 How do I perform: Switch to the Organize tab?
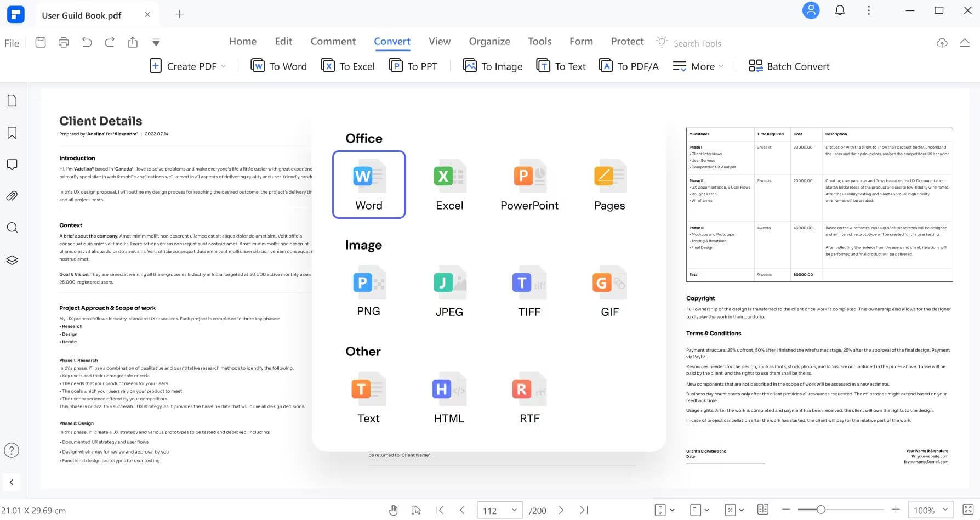coord(489,41)
